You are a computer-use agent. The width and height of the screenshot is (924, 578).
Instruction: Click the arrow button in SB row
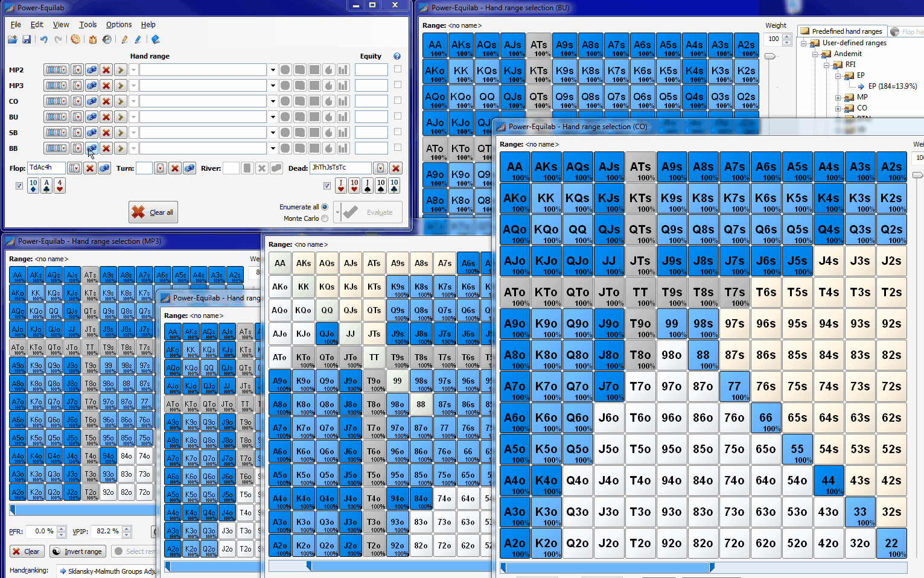[x=121, y=133]
